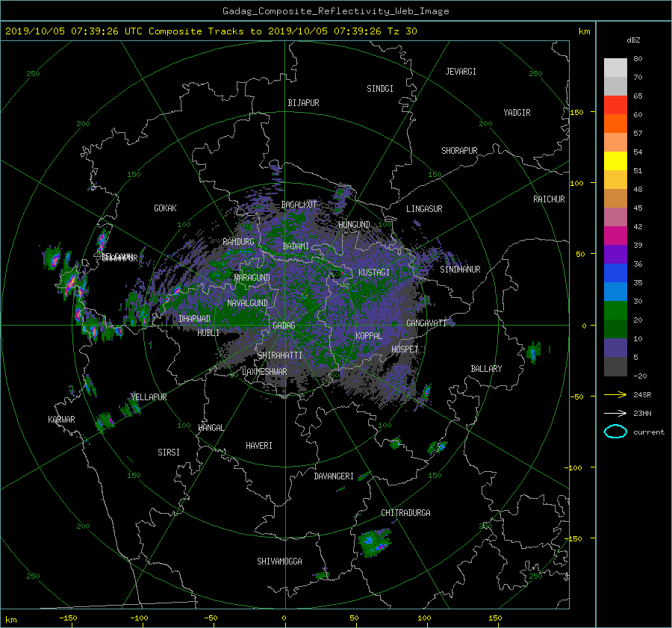Select the blue 35 dBZ color swatch
Viewport: 672px width, 628px height.
pyautogui.click(x=615, y=273)
